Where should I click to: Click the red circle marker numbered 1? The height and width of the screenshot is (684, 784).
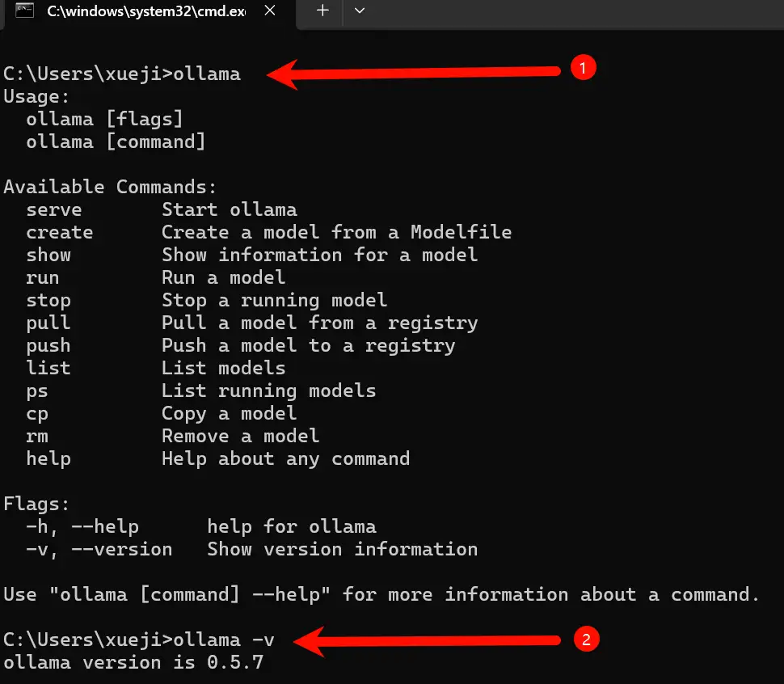click(583, 69)
